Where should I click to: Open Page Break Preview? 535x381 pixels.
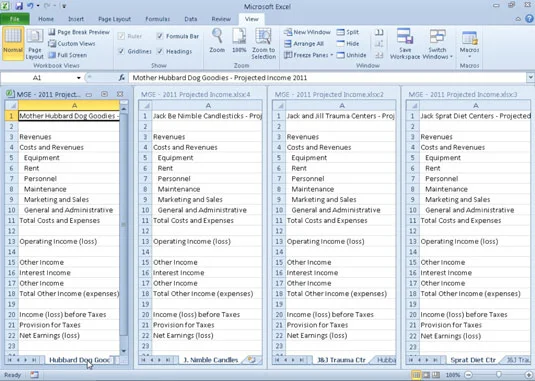click(79, 32)
